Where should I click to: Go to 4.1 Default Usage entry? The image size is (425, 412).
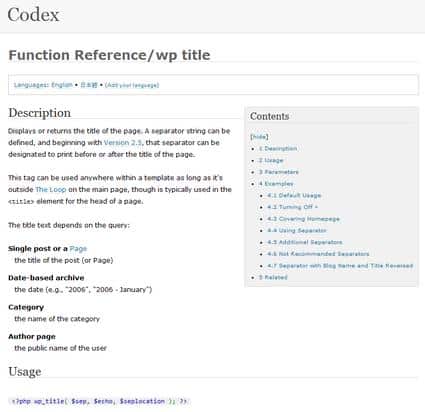click(x=294, y=195)
